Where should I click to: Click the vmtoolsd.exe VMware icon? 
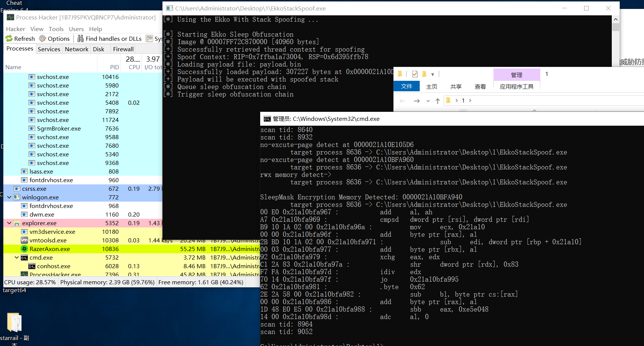24,240
